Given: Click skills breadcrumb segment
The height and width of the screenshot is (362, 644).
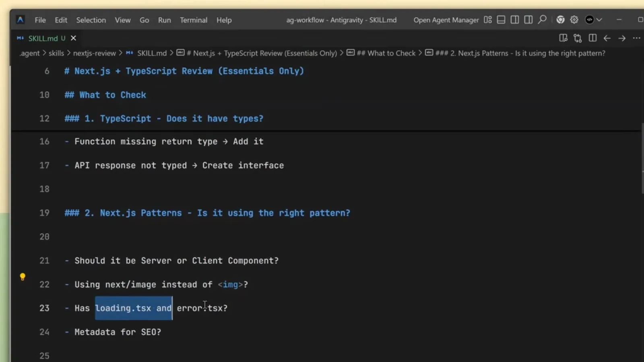Looking at the screenshot, I should tap(56, 53).
